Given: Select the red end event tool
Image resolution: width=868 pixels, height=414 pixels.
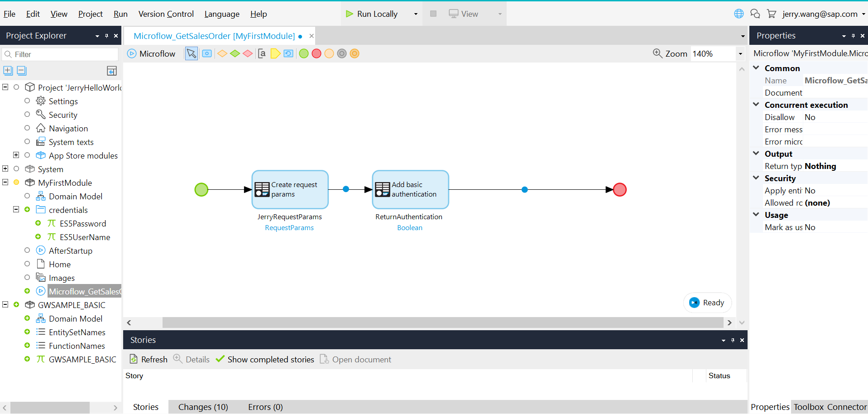Looking at the screenshot, I should pos(317,53).
